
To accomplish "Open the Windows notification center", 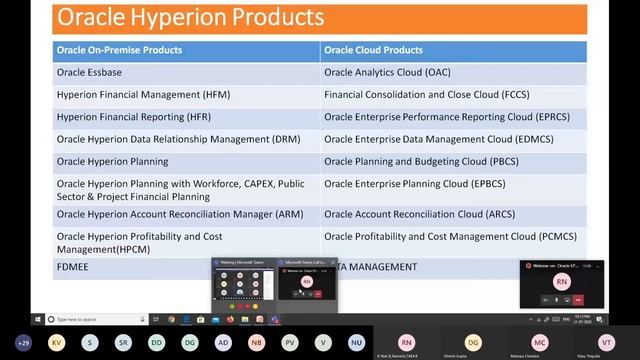I will point(599,320).
